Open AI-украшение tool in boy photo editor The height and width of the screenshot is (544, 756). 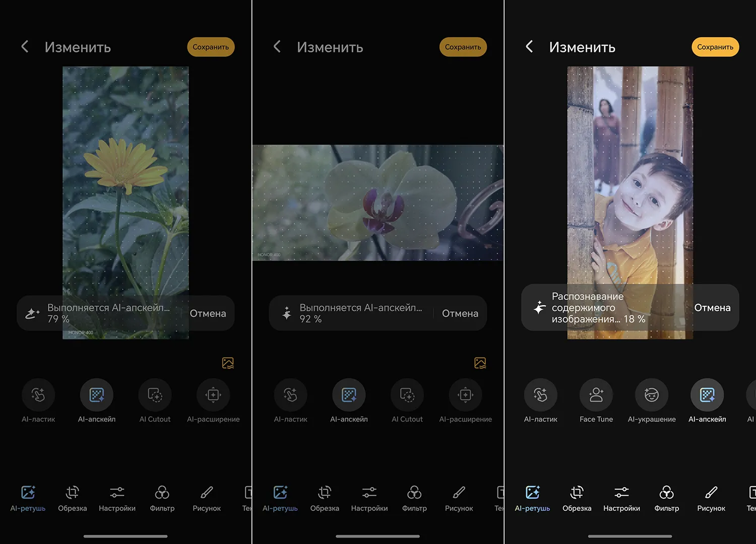(652, 395)
